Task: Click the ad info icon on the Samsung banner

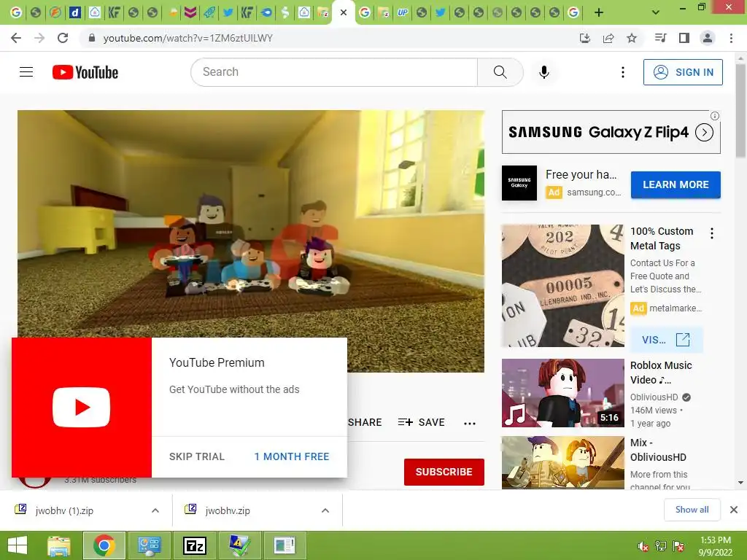Action: [715, 116]
